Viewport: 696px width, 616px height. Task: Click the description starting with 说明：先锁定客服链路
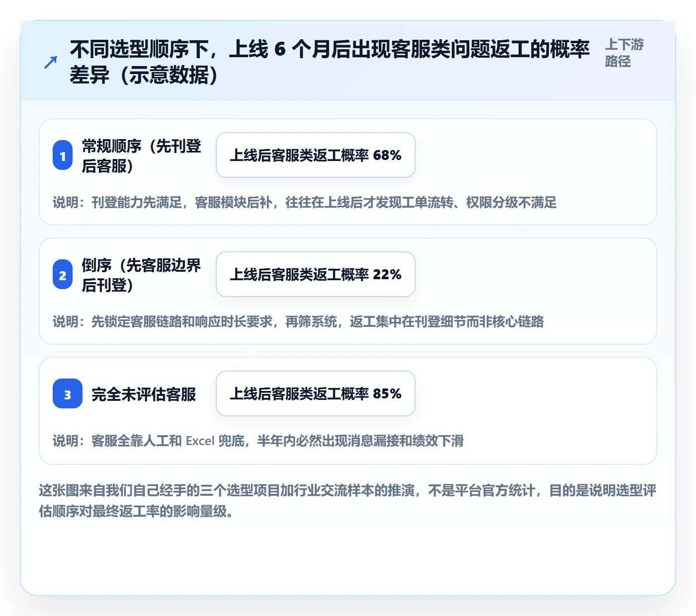pos(298,321)
